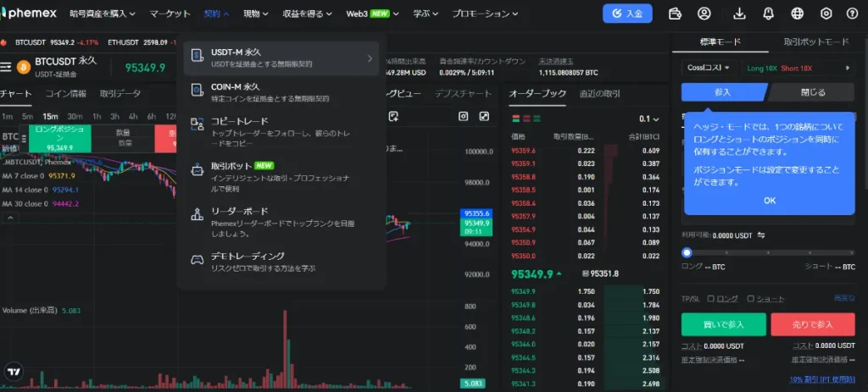Screen dimensions: 868x392
Task: Click the position widget drag handle
Action: (x=24, y=139)
